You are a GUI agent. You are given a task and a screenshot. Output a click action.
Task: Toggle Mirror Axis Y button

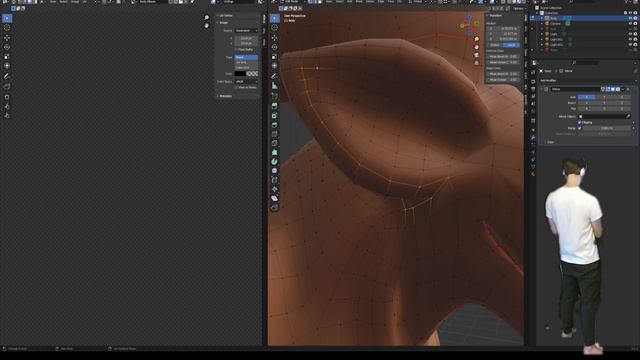[604, 97]
